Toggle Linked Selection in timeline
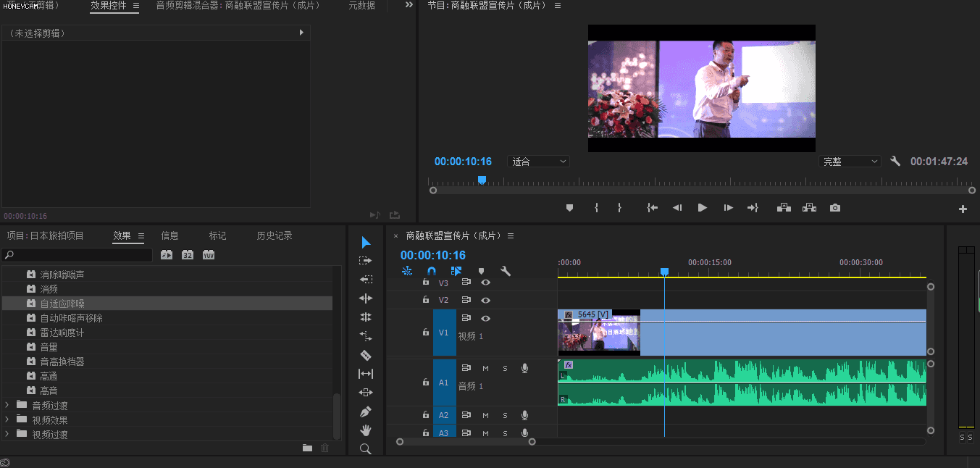 point(456,272)
